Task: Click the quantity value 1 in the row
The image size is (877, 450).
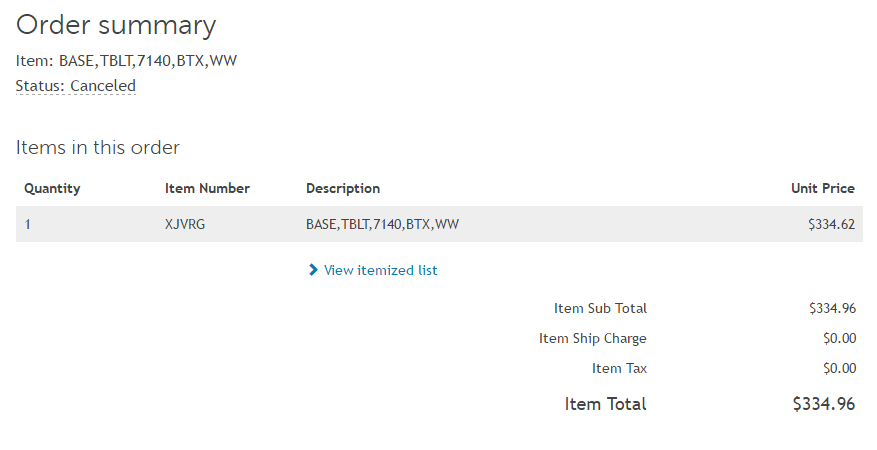Action: (x=28, y=224)
